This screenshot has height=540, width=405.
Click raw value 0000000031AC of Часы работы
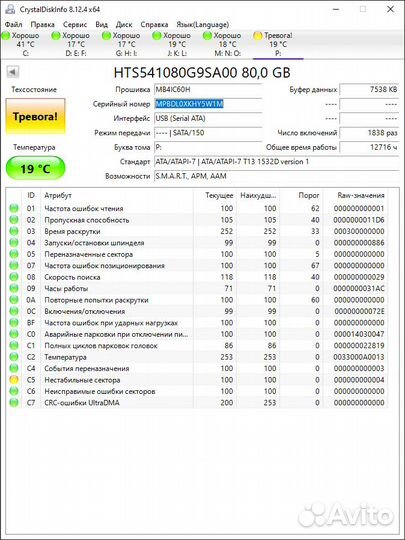(x=359, y=288)
